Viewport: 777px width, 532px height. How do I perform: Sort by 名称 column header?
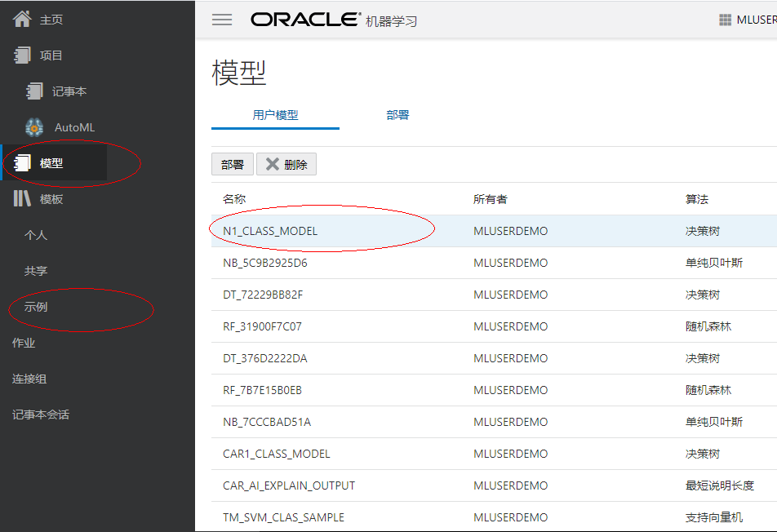point(234,199)
